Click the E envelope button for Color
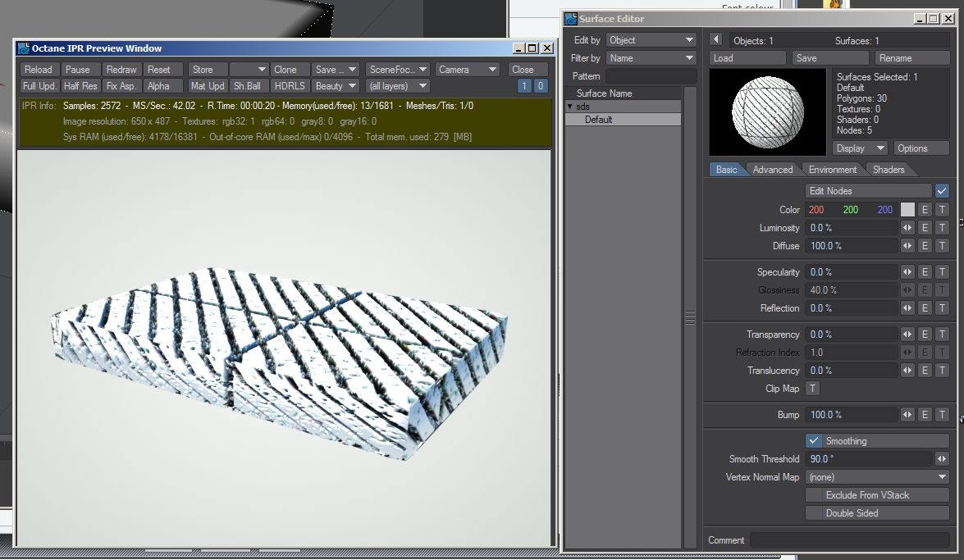The image size is (964, 560). [925, 210]
